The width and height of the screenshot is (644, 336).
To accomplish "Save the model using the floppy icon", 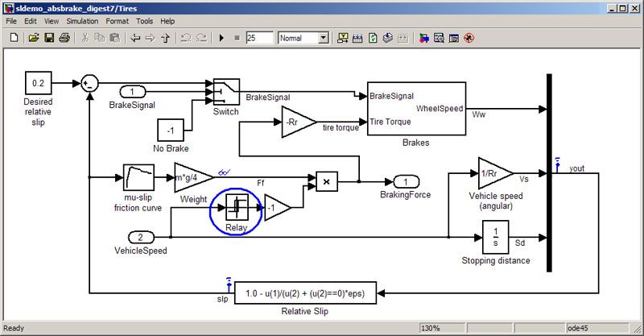I will [x=49, y=38].
